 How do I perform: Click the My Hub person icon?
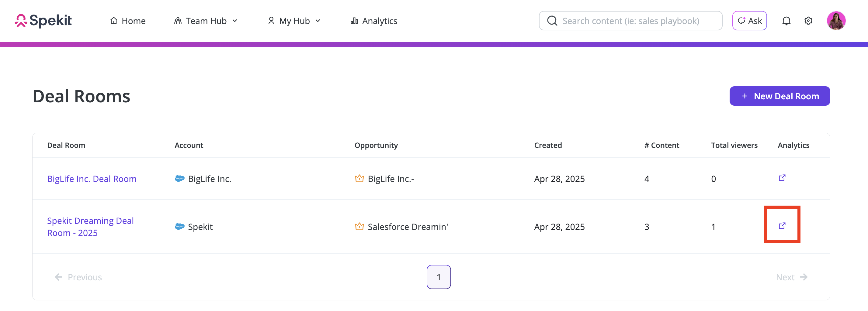pos(271,21)
